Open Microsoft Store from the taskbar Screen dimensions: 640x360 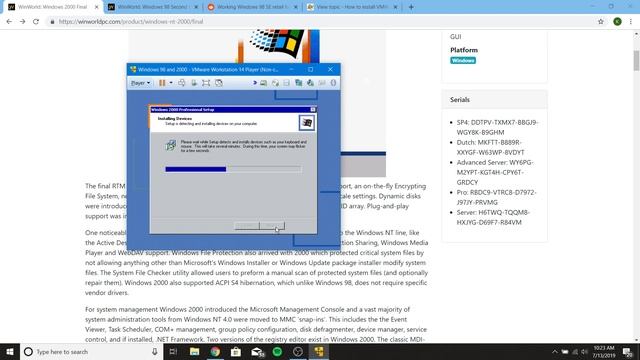coord(236,351)
